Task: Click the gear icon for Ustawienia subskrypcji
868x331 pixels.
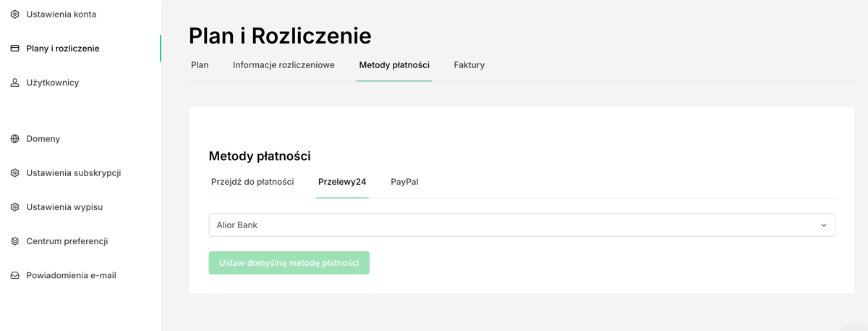Action: pos(14,173)
